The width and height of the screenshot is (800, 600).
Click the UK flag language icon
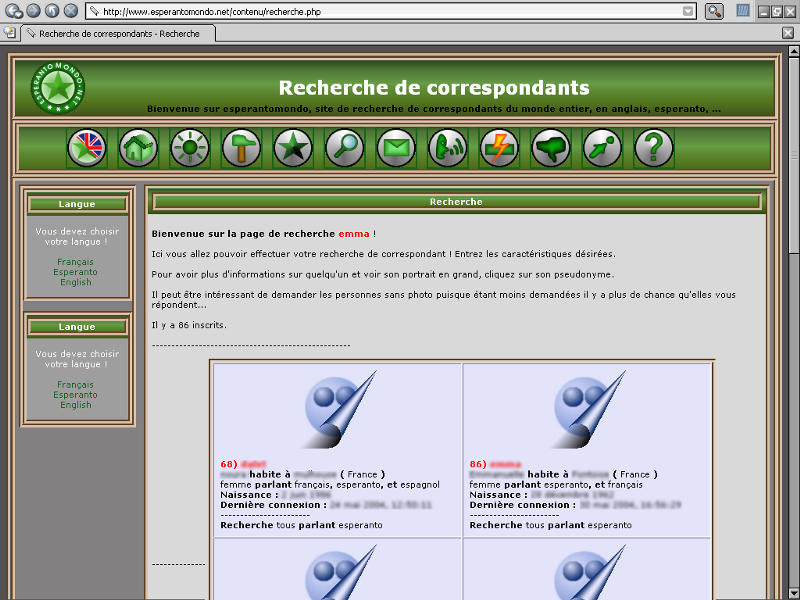87,148
